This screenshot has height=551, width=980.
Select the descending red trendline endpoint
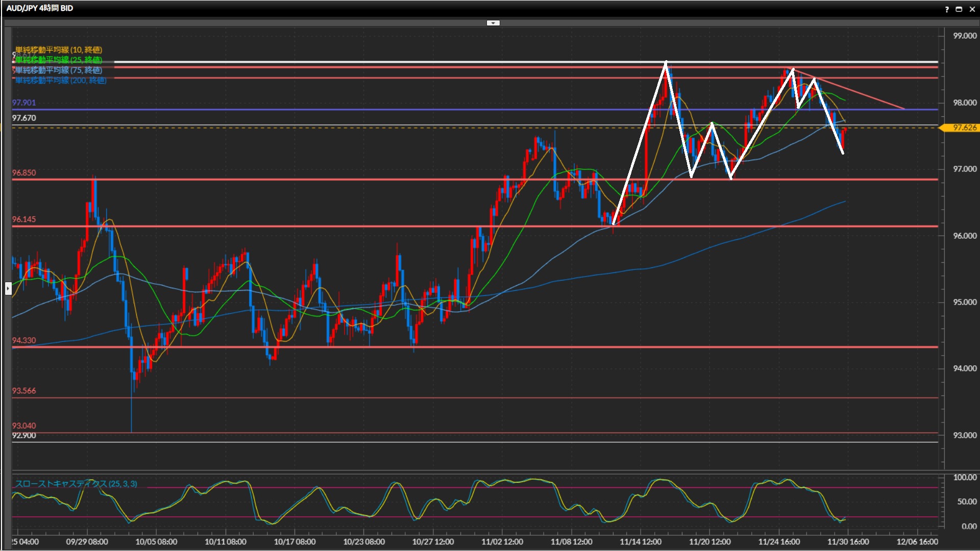click(x=904, y=109)
